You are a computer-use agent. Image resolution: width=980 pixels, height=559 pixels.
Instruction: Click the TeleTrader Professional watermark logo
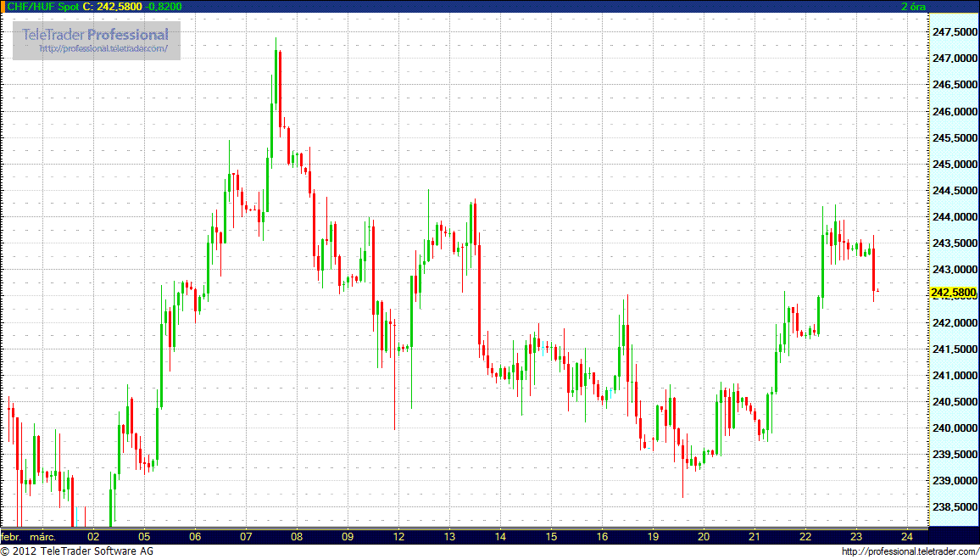click(96, 35)
